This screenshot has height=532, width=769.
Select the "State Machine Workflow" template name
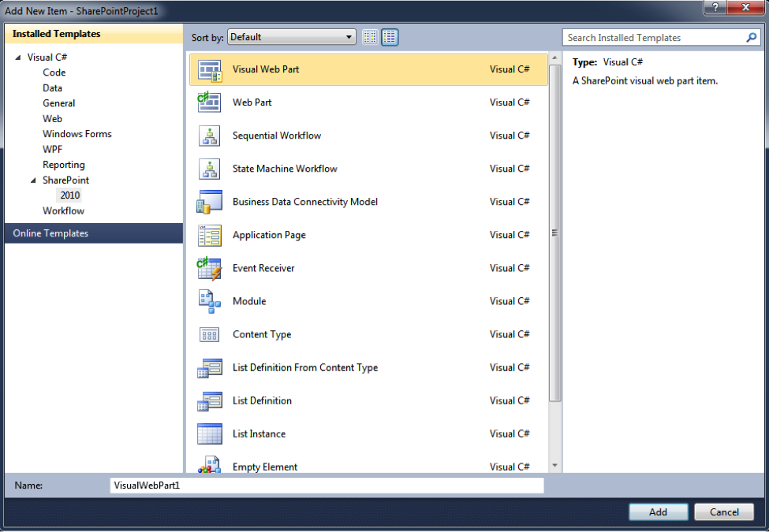[x=285, y=169]
